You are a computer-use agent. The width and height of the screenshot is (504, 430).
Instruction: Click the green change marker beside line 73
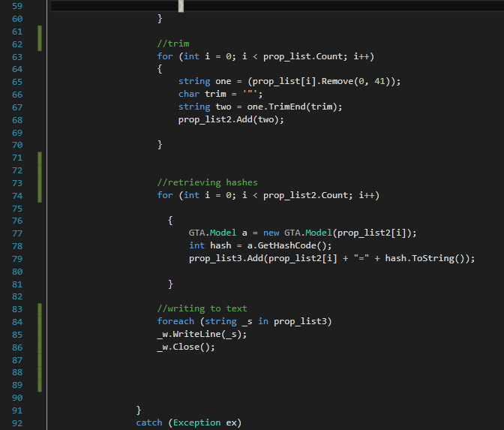pyautogui.click(x=39, y=182)
